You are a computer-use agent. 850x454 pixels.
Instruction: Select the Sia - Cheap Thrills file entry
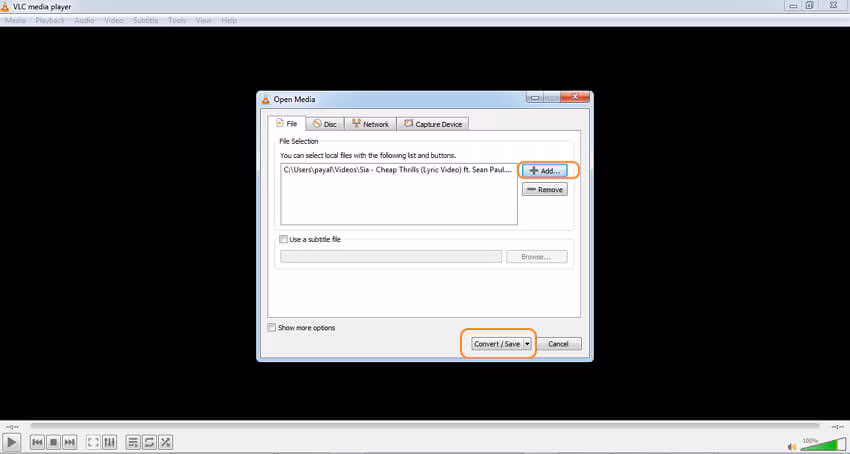coord(398,169)
